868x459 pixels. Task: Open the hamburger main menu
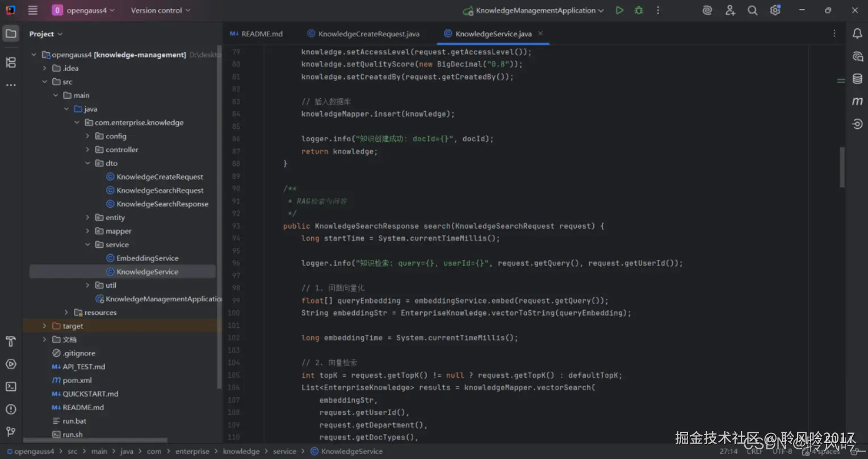(x=33, y=10)
